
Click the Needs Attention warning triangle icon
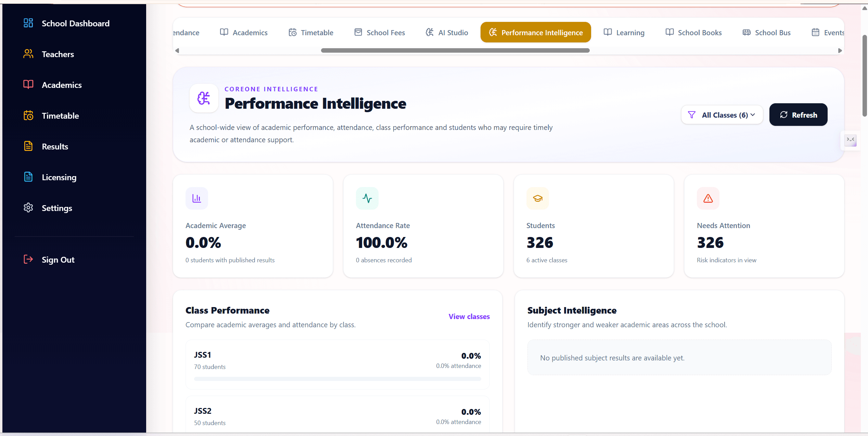[708, 198]
